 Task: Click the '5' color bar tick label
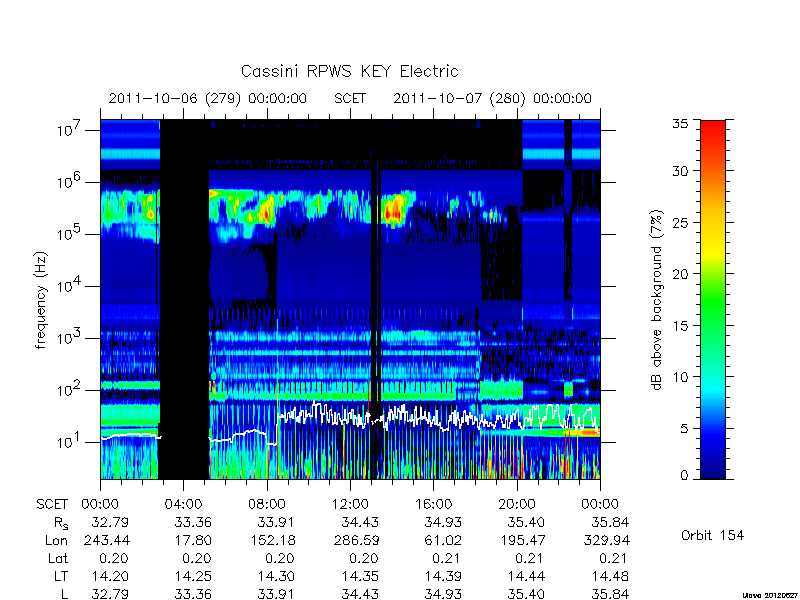click(684, 429)
